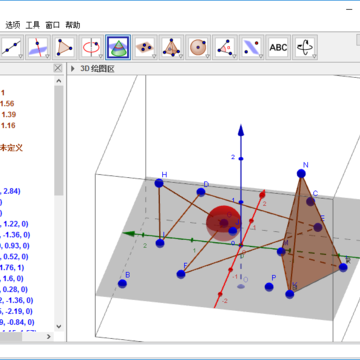The width and height of the screenshot is (360, 360).
Task: Click the algebra panel scroll-right arrow
Action: coord(49,337)
